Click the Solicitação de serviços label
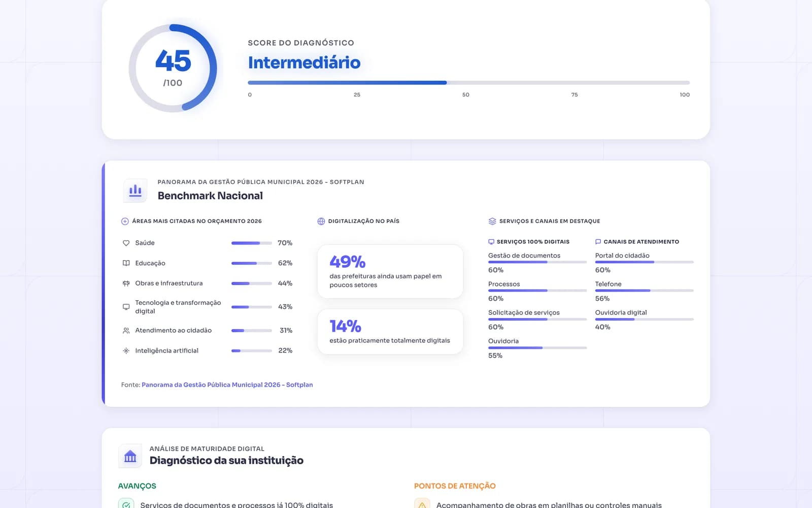 coord(524,312)
